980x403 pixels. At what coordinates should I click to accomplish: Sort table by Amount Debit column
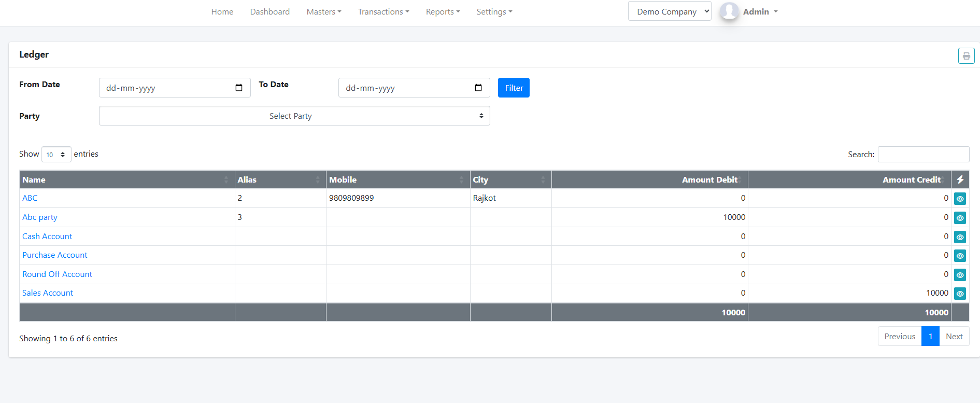(x=709, y=180)
